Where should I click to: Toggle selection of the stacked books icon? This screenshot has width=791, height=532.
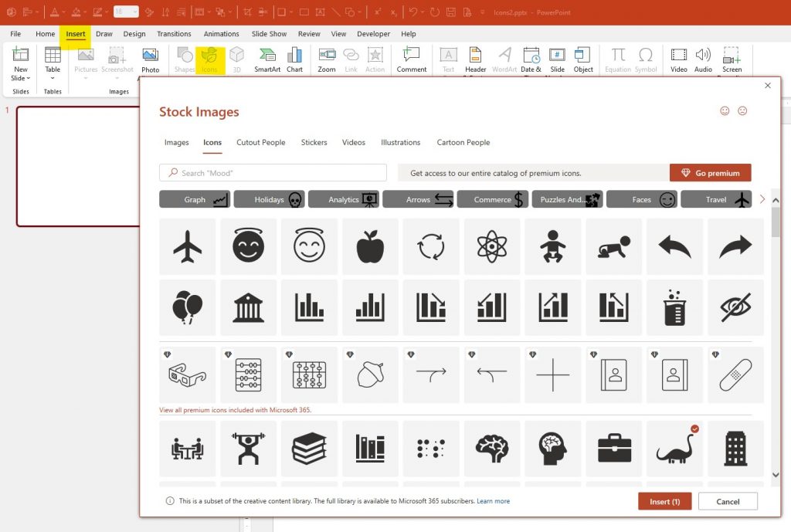[x=309, y=449]
